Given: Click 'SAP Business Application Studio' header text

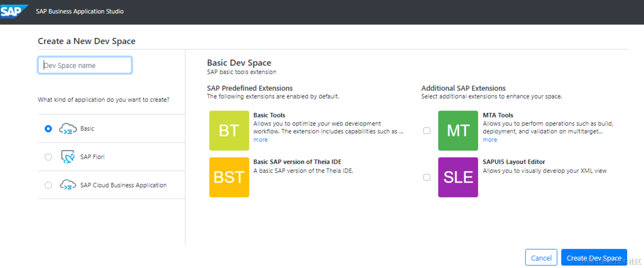Looking at the screenshot, I should tap(80, 11).
